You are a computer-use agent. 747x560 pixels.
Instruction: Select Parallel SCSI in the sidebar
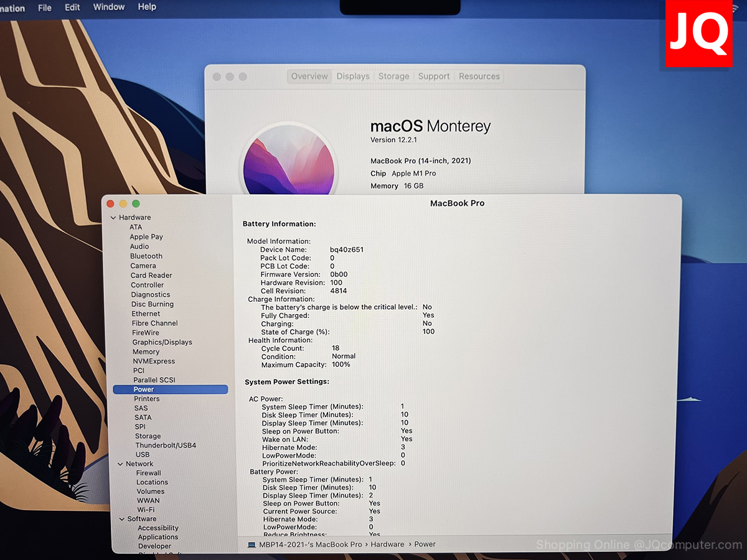click(x=154, y=380)
